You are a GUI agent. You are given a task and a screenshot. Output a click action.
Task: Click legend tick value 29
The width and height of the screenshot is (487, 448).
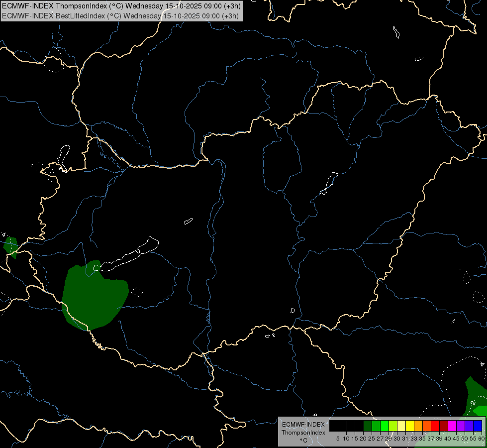pyautogui.click(x=389, y=439)
